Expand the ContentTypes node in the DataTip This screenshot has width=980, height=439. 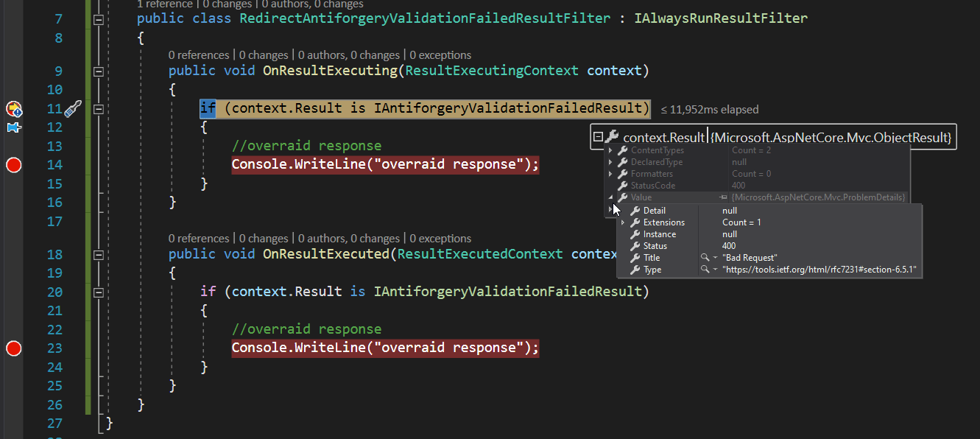pyautogui.click(x=610, y=150)
